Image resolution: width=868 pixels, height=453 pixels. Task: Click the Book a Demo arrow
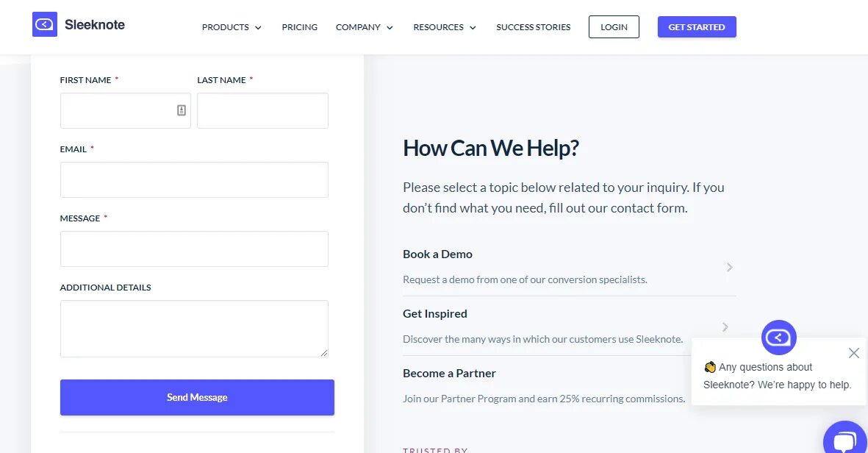click(x=730, y=268)
